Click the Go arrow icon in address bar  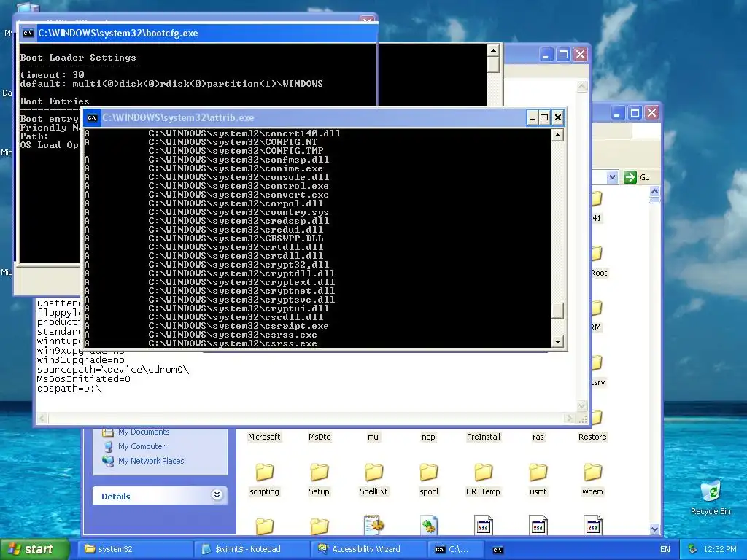click(x=630, y=177)
